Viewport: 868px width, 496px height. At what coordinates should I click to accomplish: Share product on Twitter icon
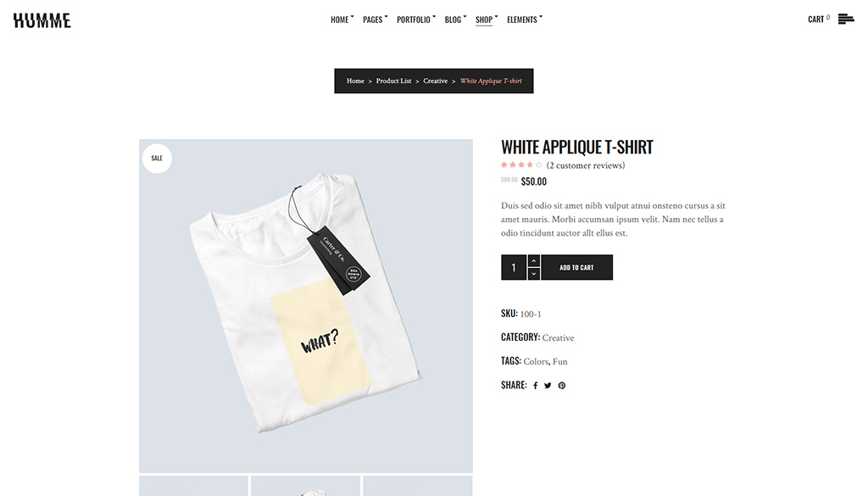coord(548,386)
